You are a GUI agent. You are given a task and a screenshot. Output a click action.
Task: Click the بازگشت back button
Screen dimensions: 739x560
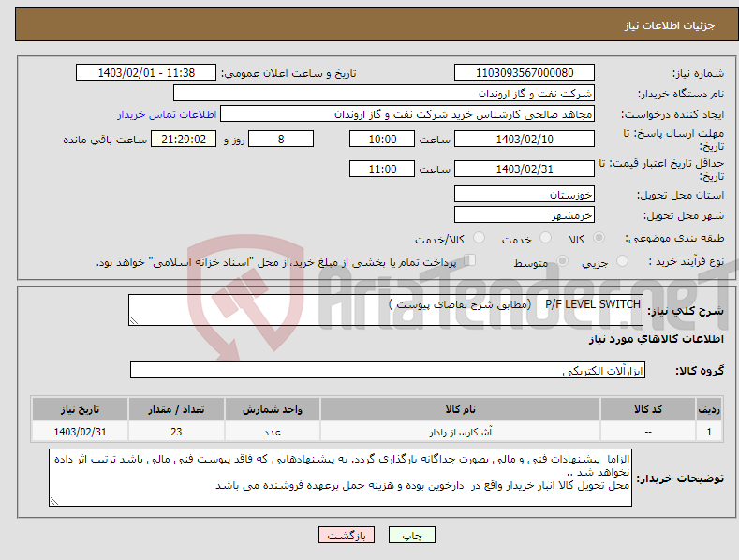point(347,535)
